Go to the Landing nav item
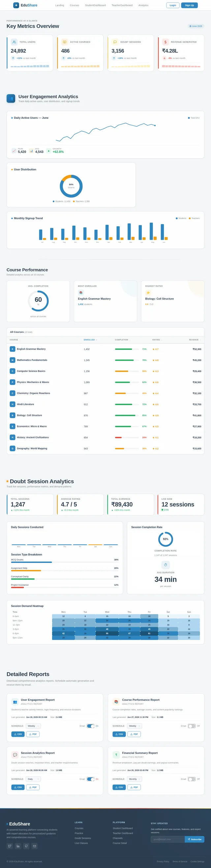The width and height of the screenshot is (211, 868). 60,5
